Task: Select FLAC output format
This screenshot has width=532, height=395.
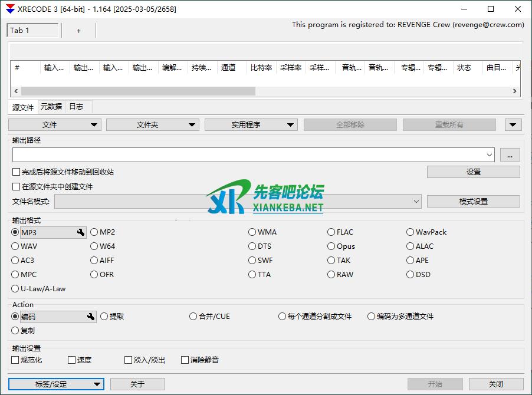Action: point(331,232)
